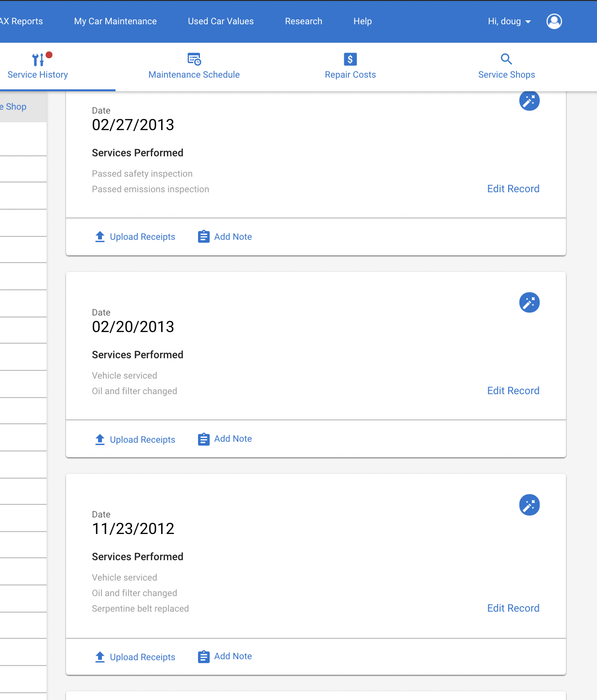Click the magic wand icon for 02/27/2013 record
This screenshot has width=597, height=700.
point(529,100)
